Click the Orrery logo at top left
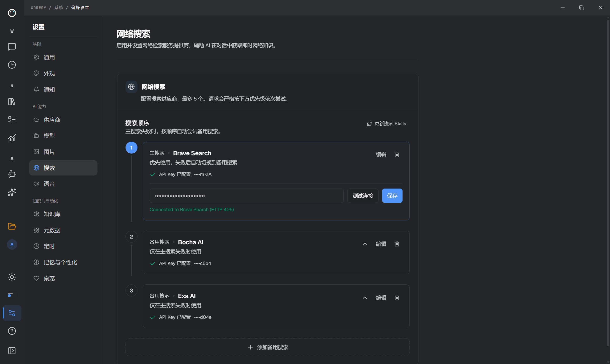 [x=12, y=13]
